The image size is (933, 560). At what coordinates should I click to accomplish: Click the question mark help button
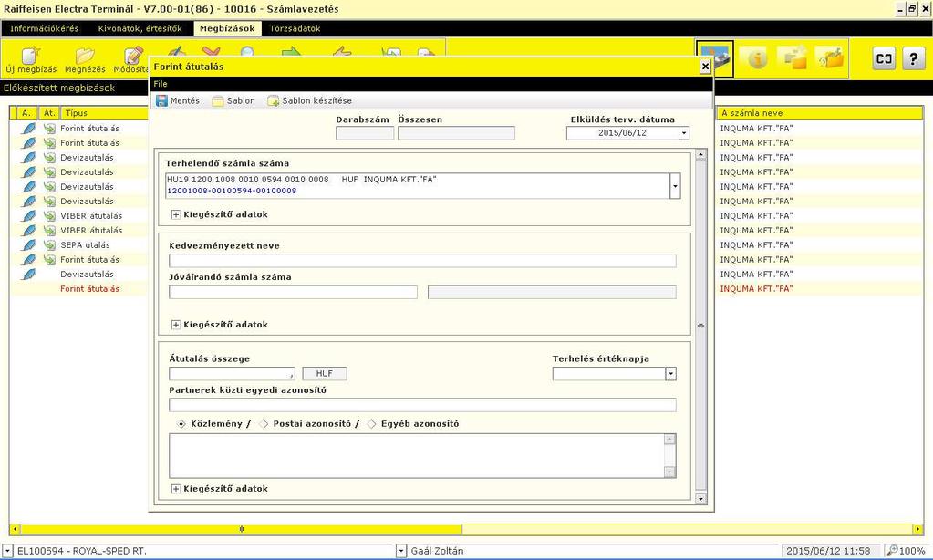pyautogui.click(x=913, y=58)
